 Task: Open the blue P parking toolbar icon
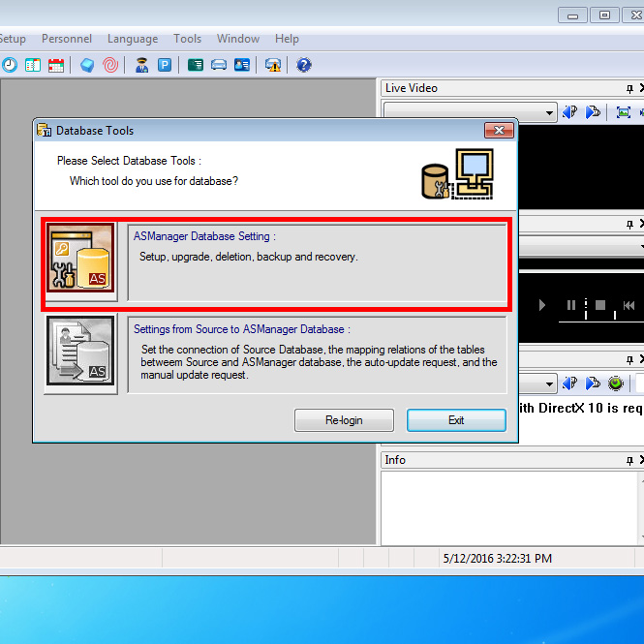click(165, 65)
